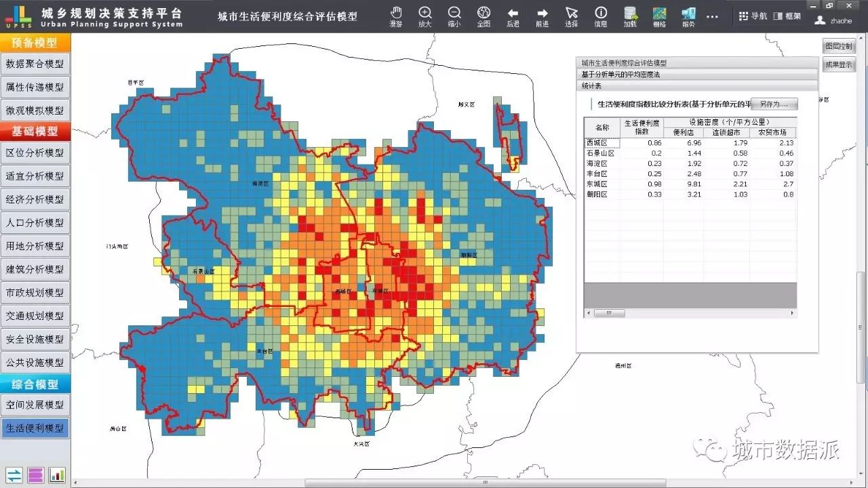Click the purple list icon at bottom left
Viewport: 868px width, 488px height.
pos(36,475)
